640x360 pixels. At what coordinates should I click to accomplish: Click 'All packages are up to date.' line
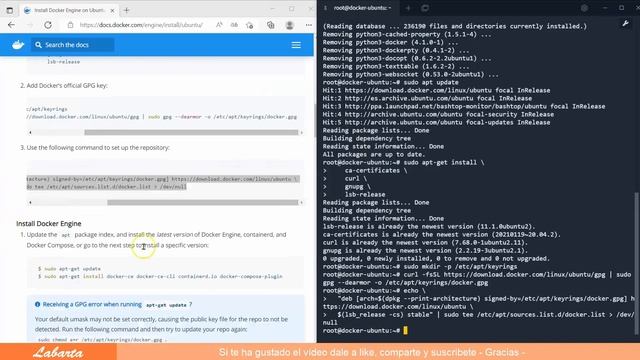(x=374, y=154)
